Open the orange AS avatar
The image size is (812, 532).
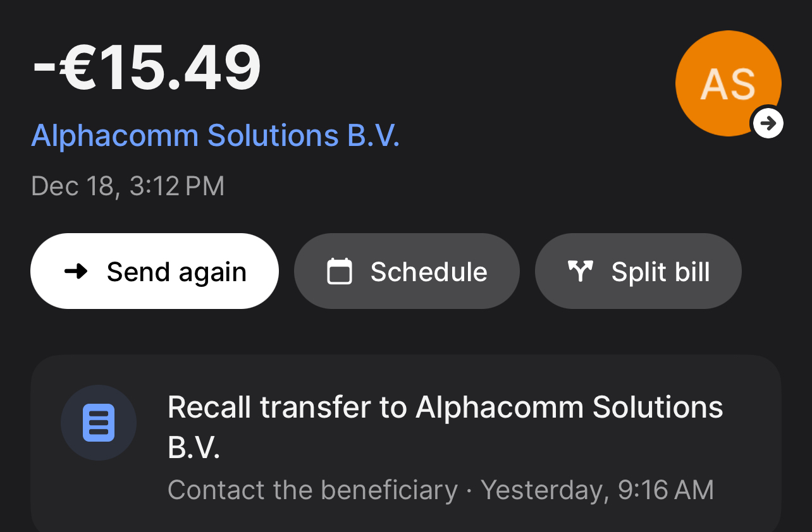pyautogui.click(x=729, y=83)
